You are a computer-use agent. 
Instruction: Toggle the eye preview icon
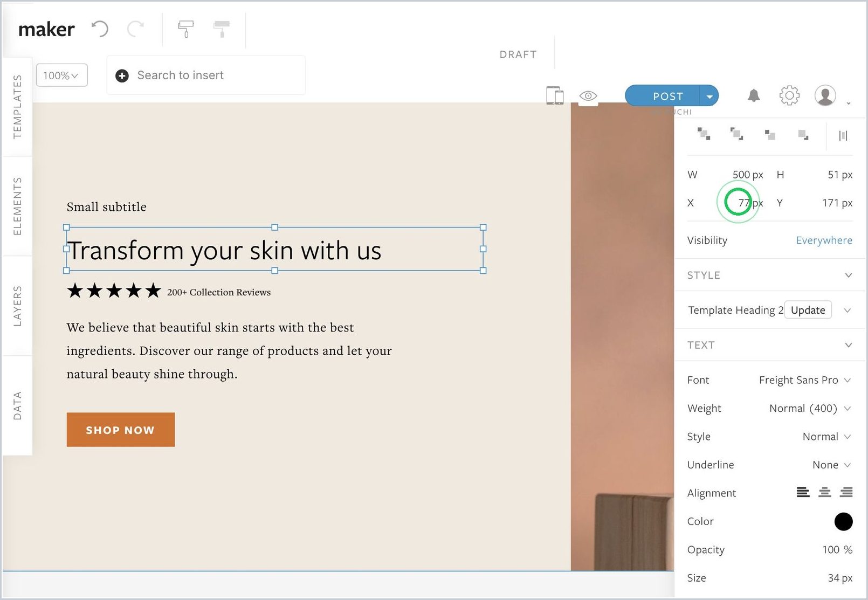(588, 96)
